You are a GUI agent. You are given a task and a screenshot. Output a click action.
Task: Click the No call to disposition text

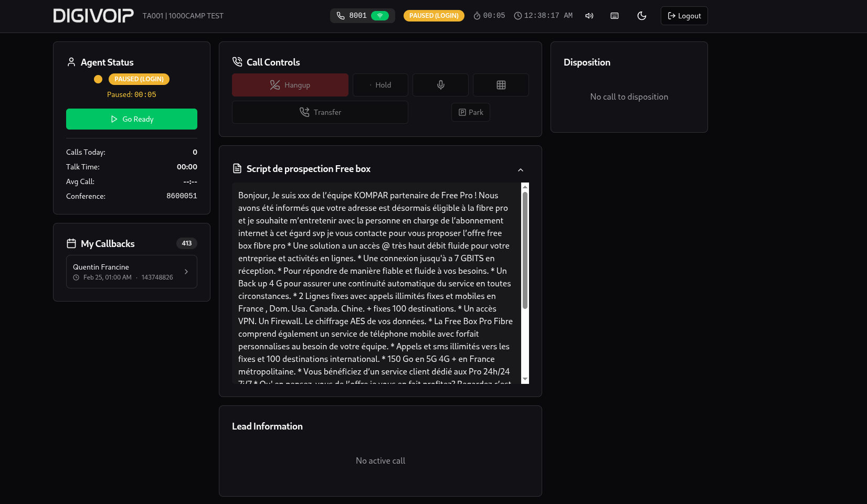coord(629,97)
